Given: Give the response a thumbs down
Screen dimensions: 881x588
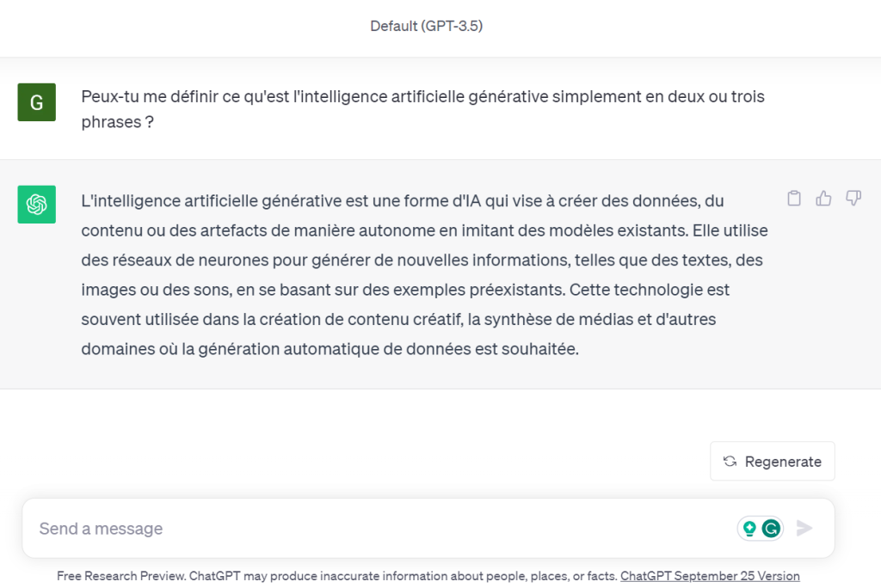Looking at the screenshot, I should pyautogui.click(x=853, y=199).
